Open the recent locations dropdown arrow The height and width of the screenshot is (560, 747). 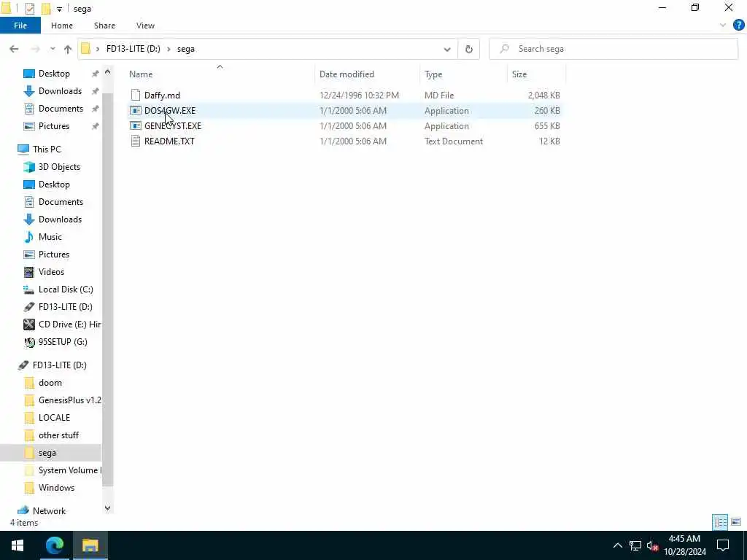click(53, 49)
